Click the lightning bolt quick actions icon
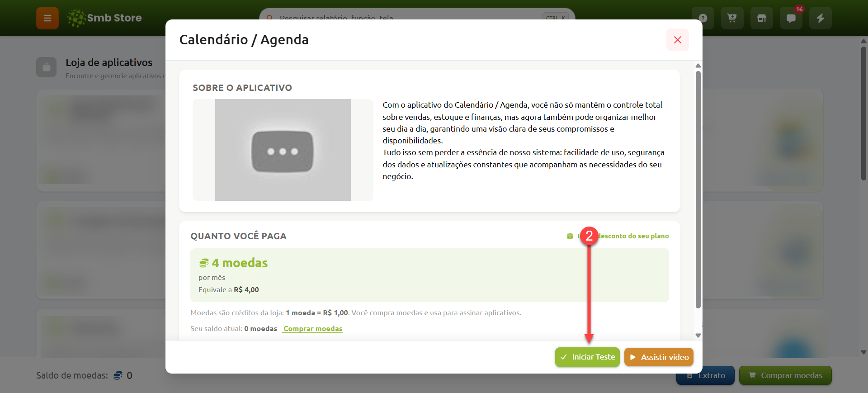 (821, 18)
